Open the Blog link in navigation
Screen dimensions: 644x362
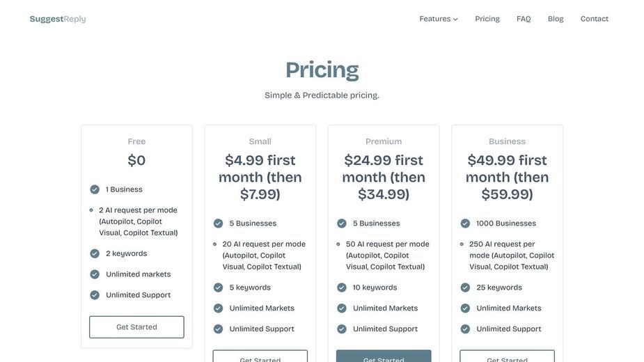point(556,19)
